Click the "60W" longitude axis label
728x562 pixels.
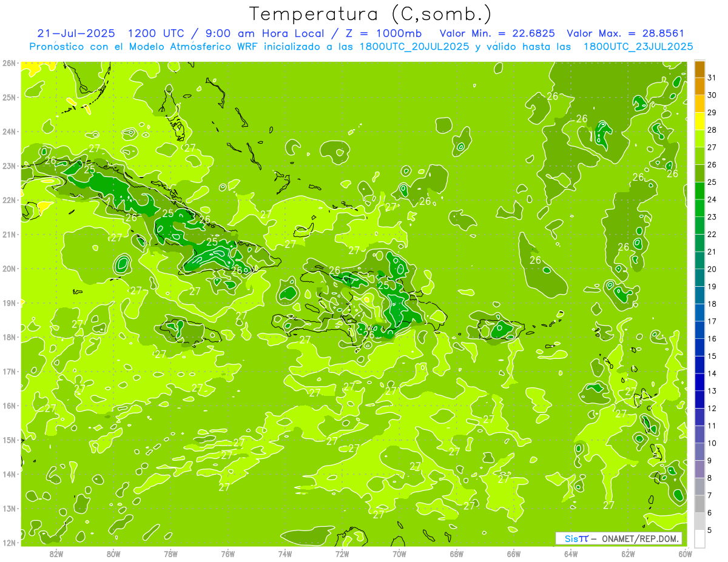(686, 554)
